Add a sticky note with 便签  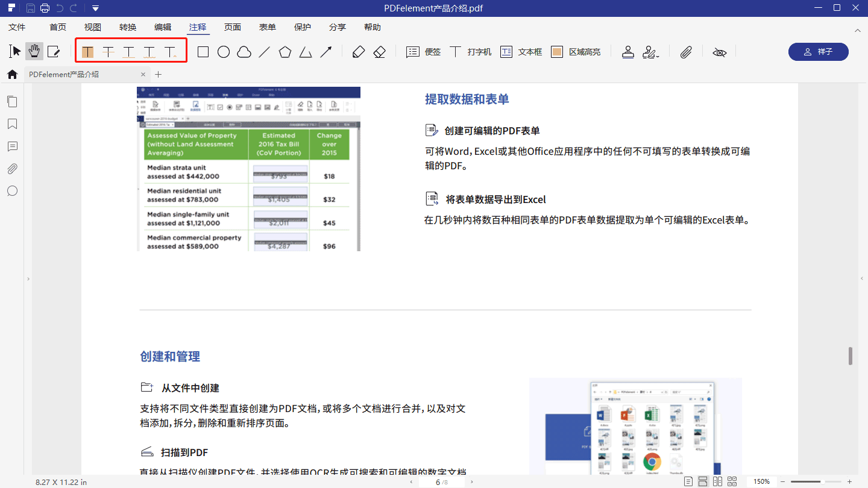click(423, 52)
